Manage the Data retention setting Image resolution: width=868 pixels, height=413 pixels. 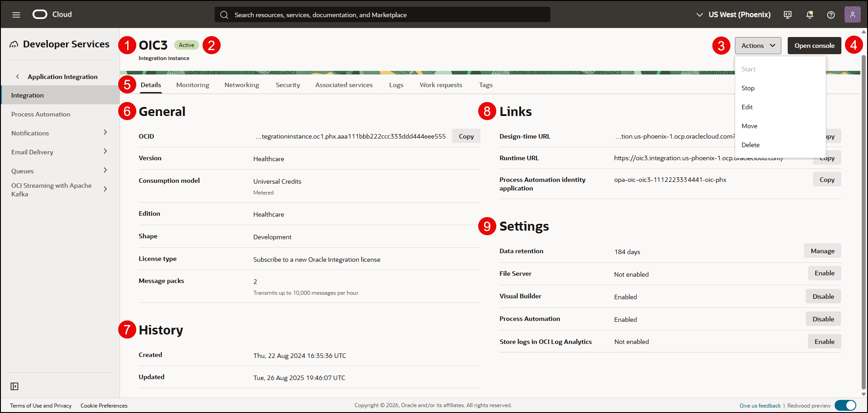click(822, 251)
